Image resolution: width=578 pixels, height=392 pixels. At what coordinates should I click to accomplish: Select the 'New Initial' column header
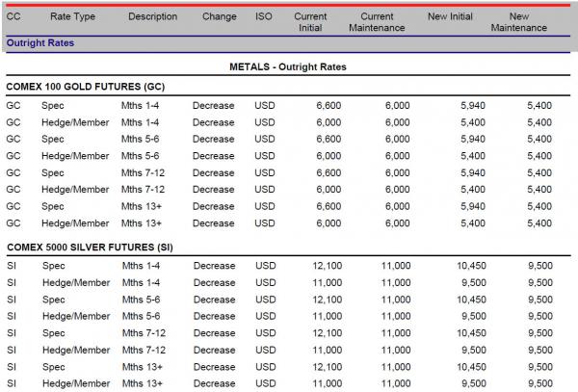[450, 16]
